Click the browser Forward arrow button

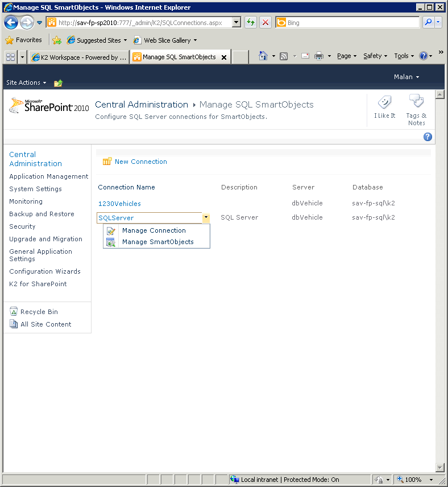pos(27,23)
